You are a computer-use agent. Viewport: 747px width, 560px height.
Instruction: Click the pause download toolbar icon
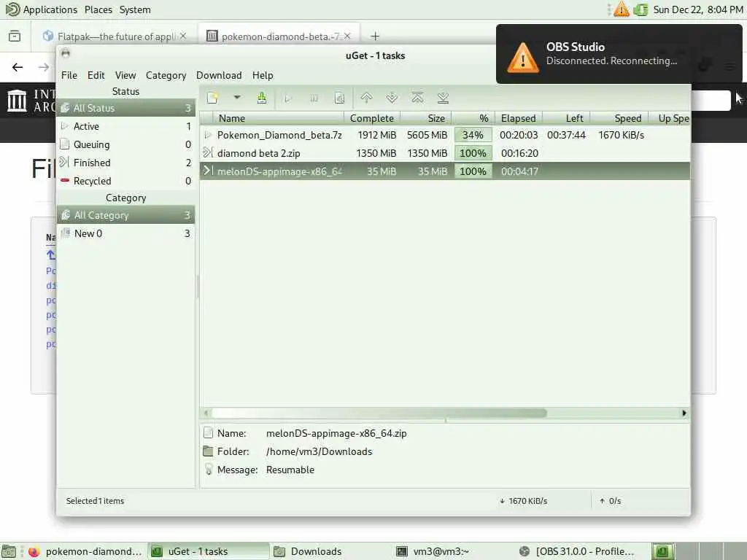click(x=314, y=98)
